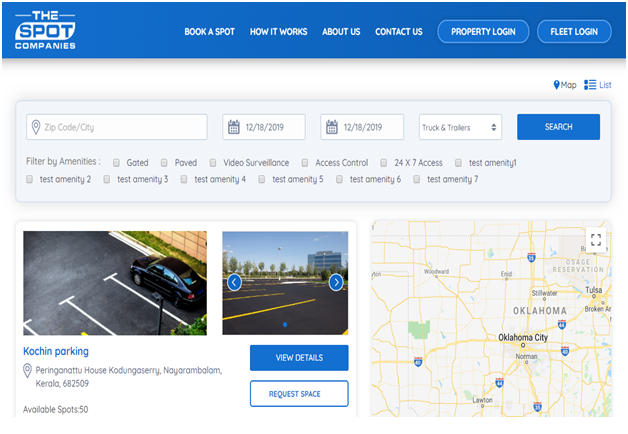This screenshot has width=628, height=434.
Task: Click The Spot Companies logo
Action: 45,30
